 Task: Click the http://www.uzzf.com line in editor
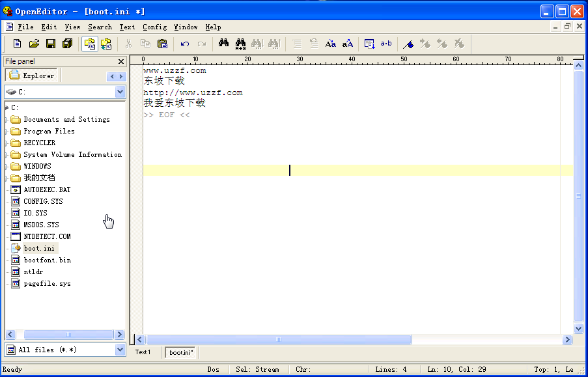point(193,92)
